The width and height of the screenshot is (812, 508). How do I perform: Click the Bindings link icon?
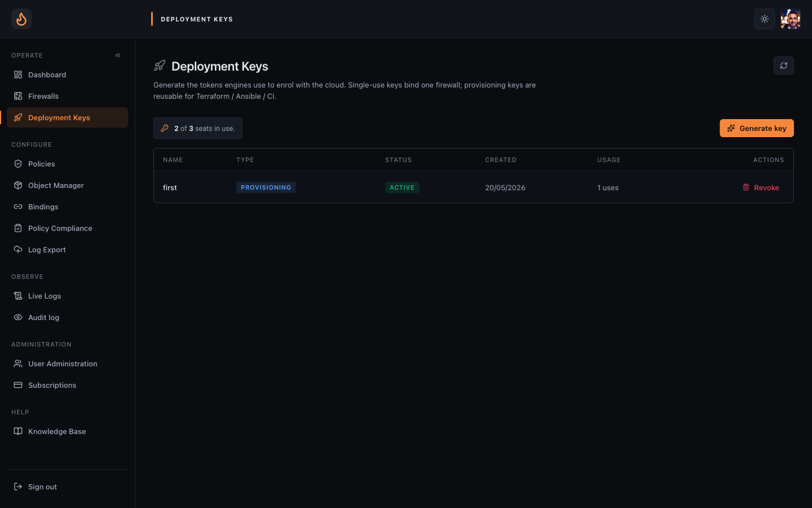(18, 207)
